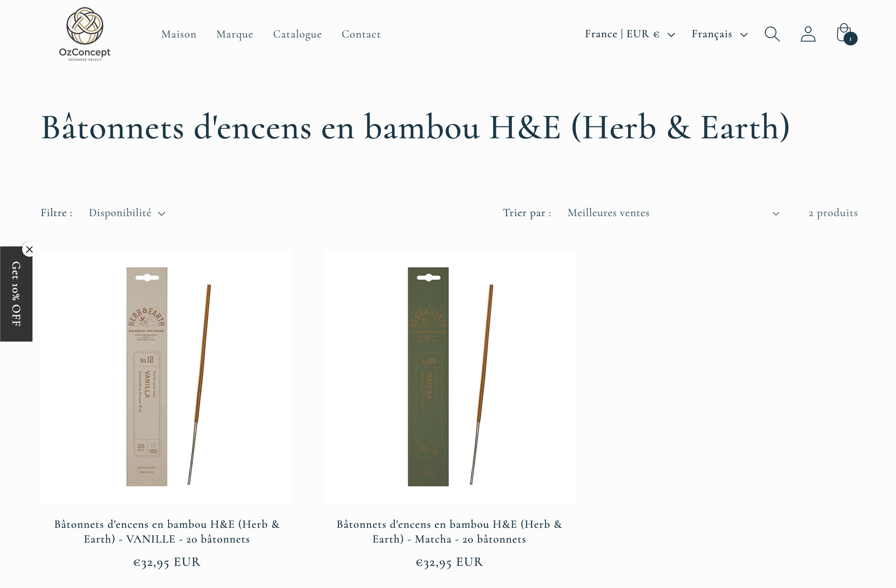Expand the France EUR € country selector
This screenshot has height=588, width=896.
pos(630,34)
